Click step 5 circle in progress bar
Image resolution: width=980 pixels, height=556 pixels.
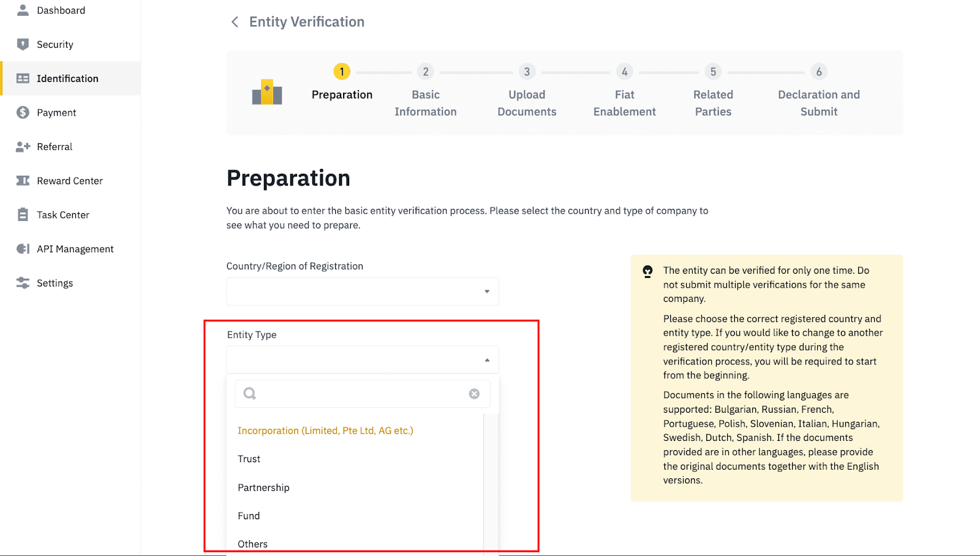(713, 72)
